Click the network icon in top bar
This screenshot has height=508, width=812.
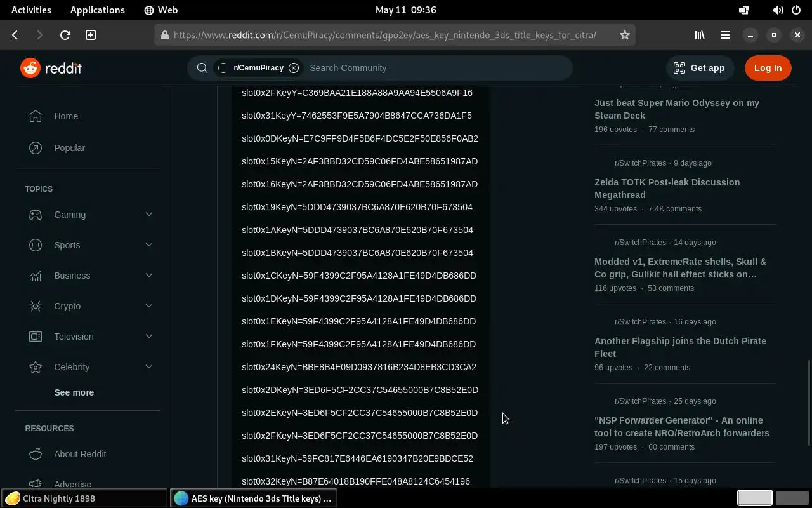coord(744,10)
